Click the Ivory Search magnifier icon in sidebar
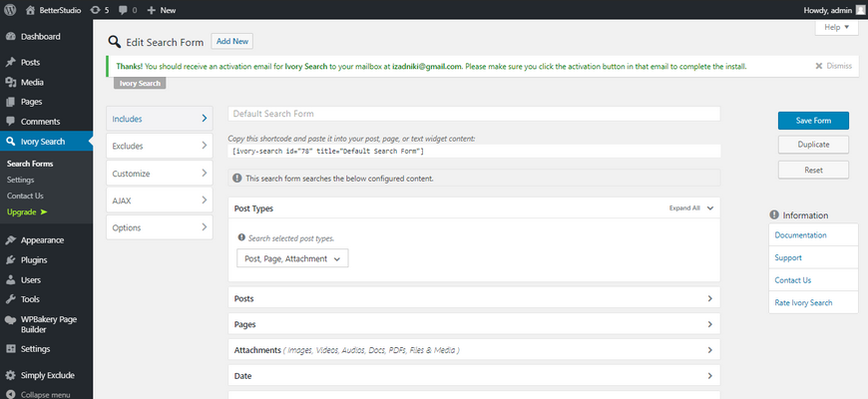 click(11, 142)
